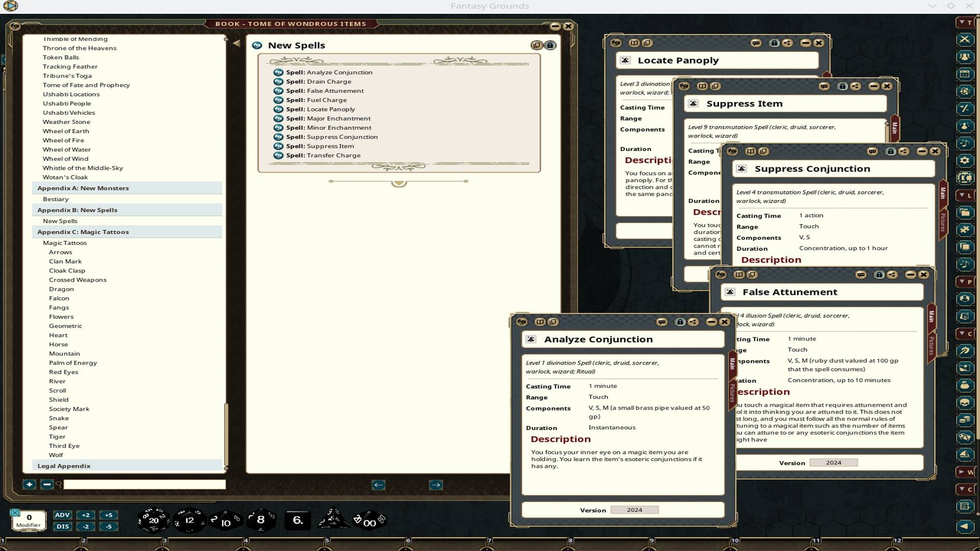The image size is (980, 551).
Task: Click the book view icon on Suppress Item window
Action: [x=703, y=86]
